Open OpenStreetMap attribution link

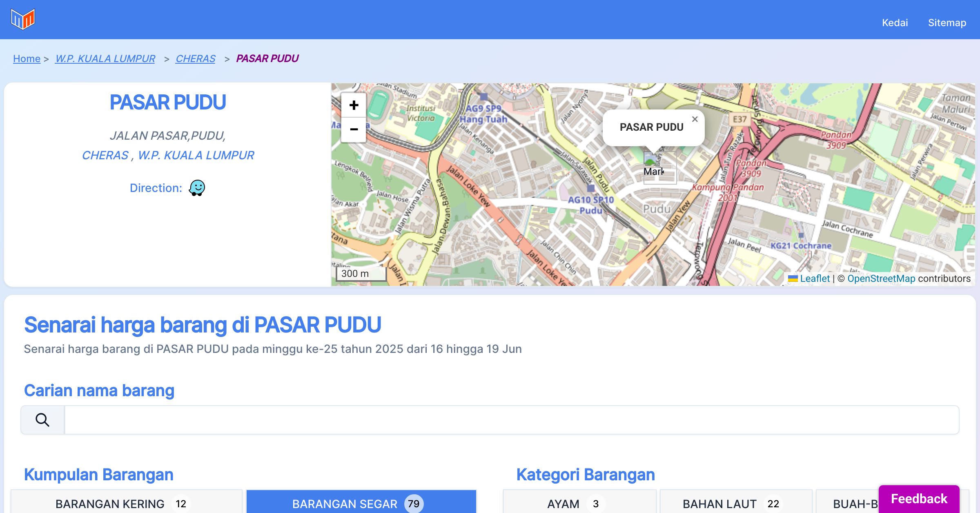pos(881,279)
